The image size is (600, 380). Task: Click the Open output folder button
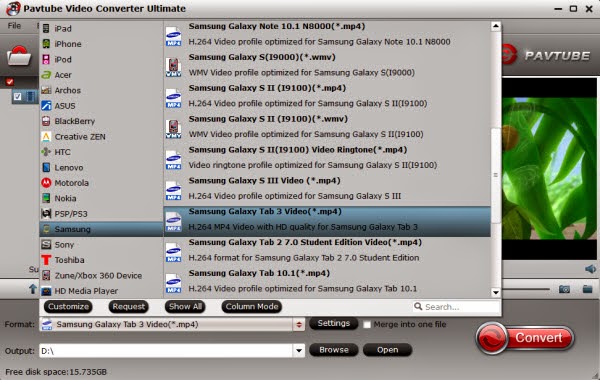387,350
